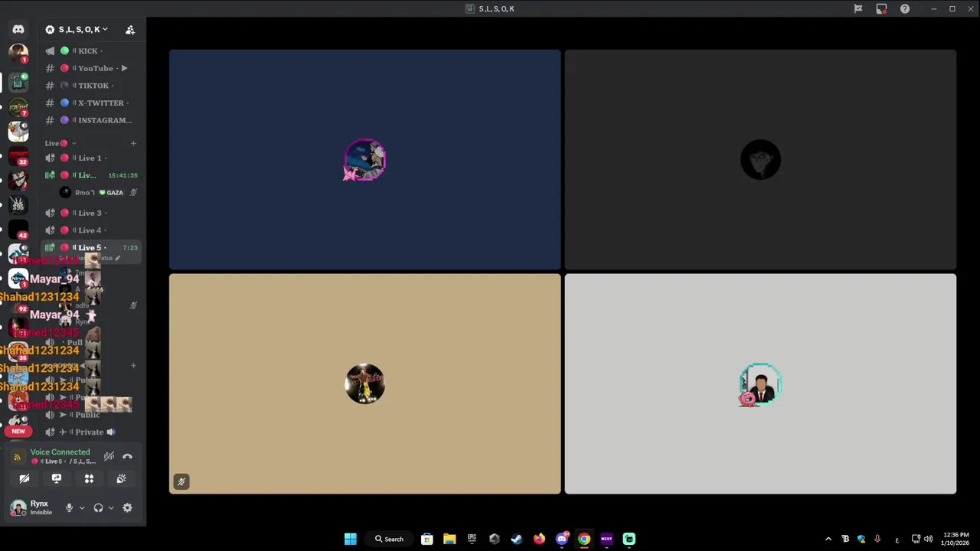Deafen with the headphones icon
This screenshot has height=551, width=980.
tap(98, 507)
